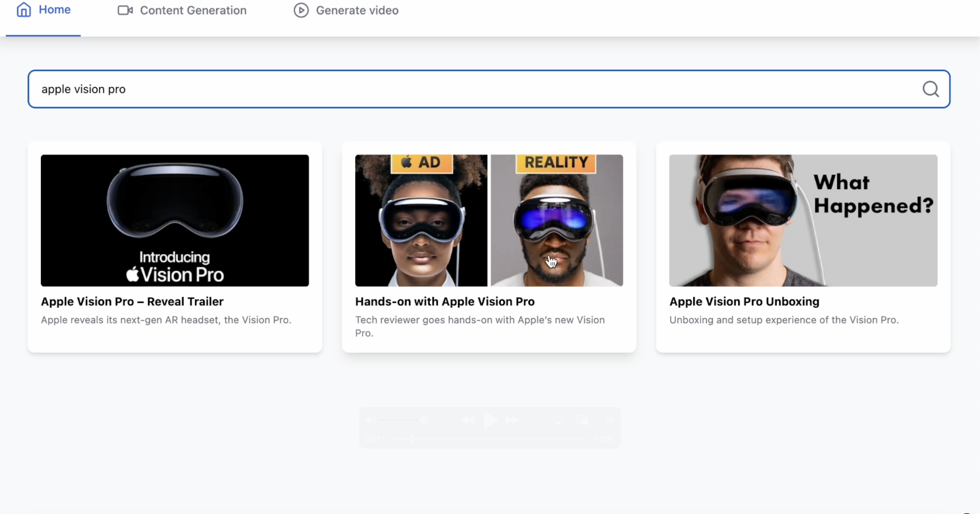The image size is (980, 514).
Task: Click the rewind button in player overlay
Action: pos(468,420)
